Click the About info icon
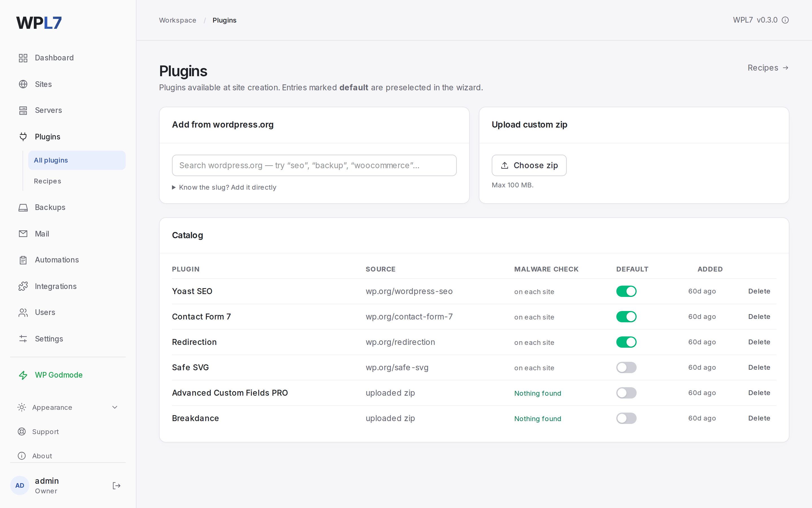 (x=22, y=456)
